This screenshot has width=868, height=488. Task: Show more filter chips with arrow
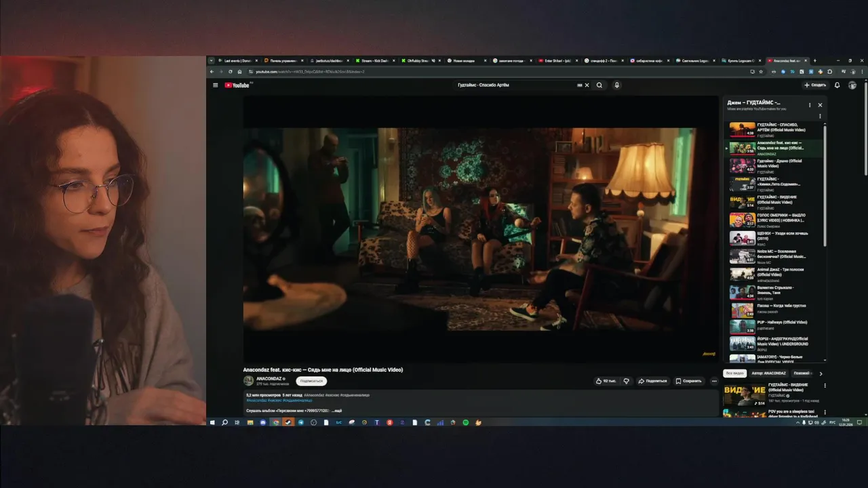tap(821, 373)
